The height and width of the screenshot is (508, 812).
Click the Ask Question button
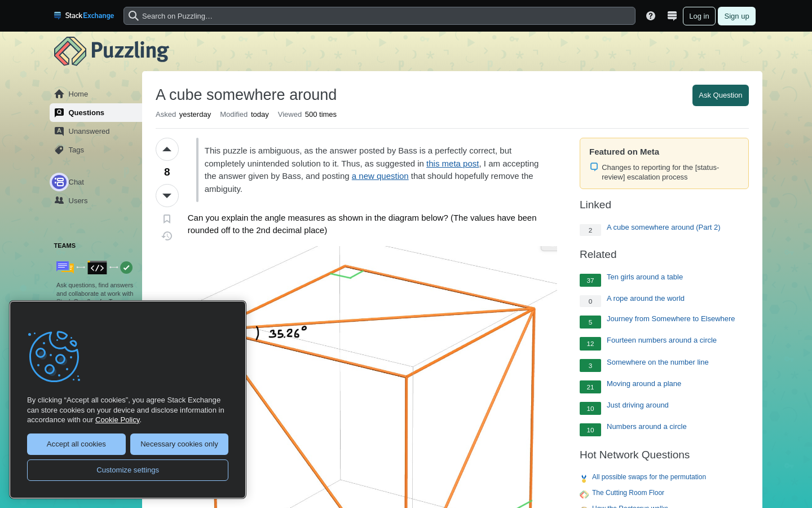click(720, 95)
